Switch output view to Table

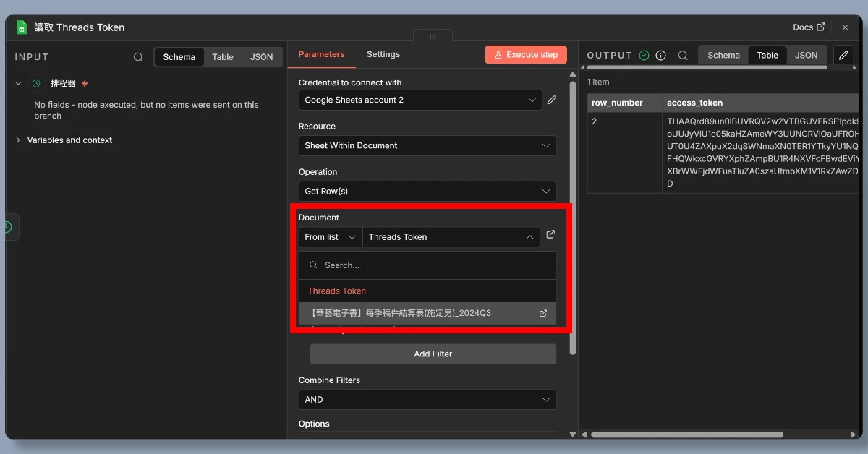tap(767, 55)
